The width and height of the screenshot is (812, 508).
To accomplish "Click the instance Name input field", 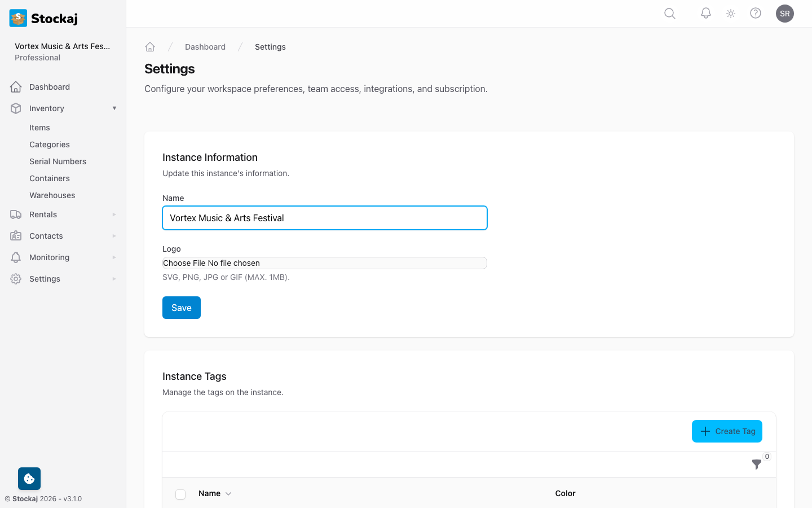I will [325, 218].
